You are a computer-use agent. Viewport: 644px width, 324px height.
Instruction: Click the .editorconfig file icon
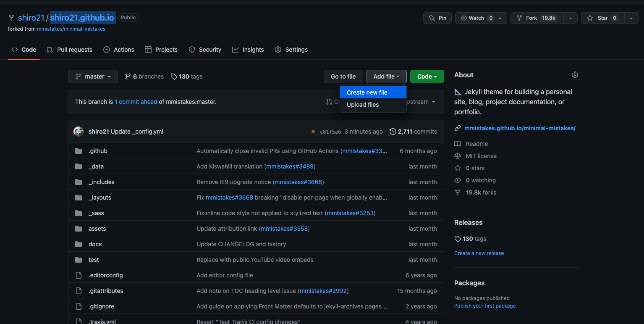coord(79,275)
